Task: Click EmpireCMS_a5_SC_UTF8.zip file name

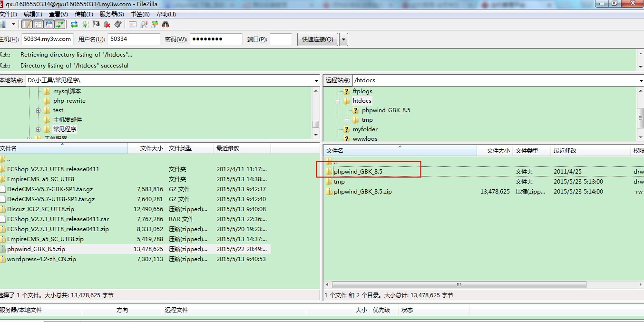Action: pos(45,239)
